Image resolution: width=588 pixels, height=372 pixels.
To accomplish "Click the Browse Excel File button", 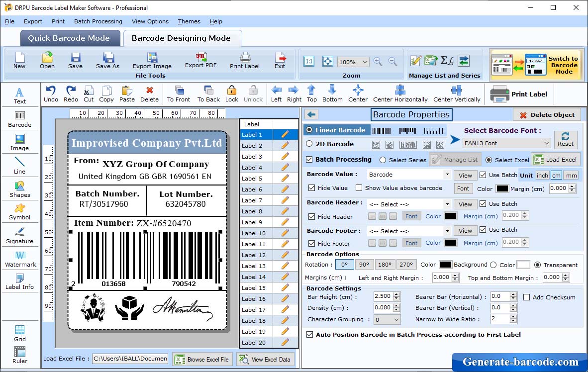I will (203, 359).
